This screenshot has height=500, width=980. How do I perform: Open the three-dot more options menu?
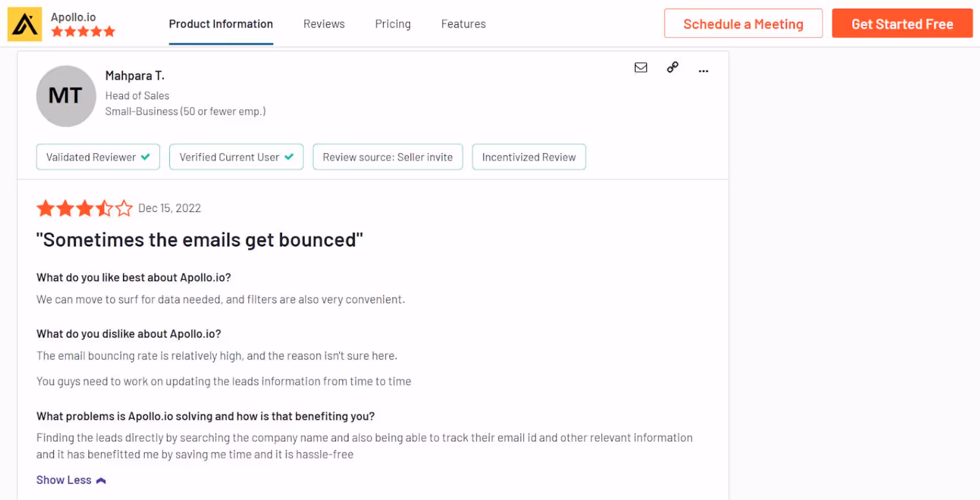703,71
